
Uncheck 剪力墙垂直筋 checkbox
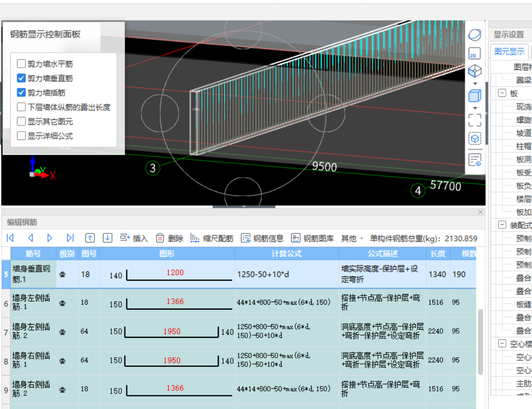(21, 78)
